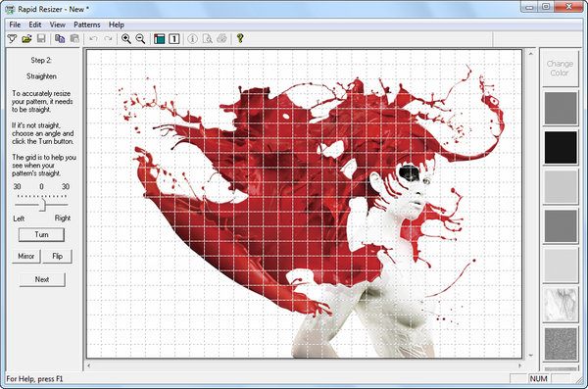Click the Mirror button
This screenshot has height=389, width=588.
(25, 256)
